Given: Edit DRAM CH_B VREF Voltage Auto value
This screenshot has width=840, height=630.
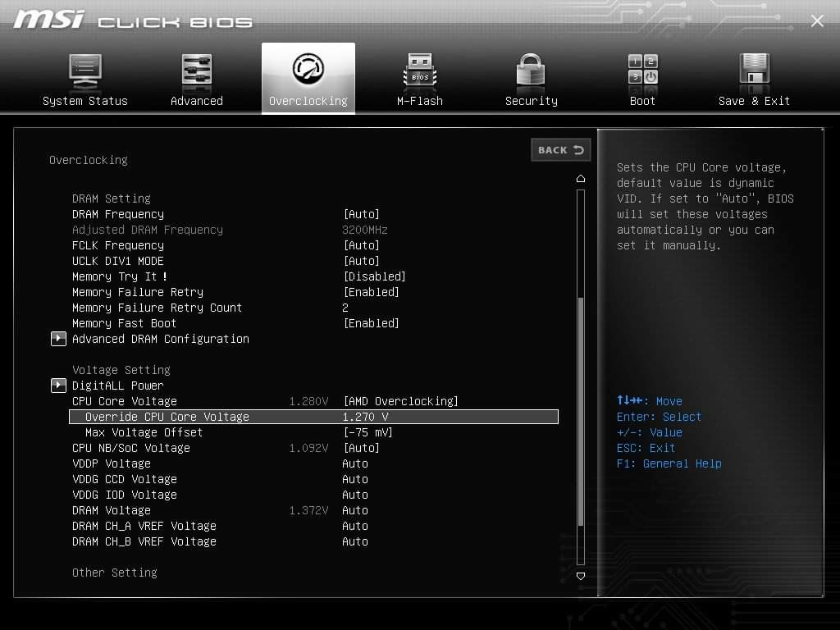Looking at the screenshot, I should (355, 541).
